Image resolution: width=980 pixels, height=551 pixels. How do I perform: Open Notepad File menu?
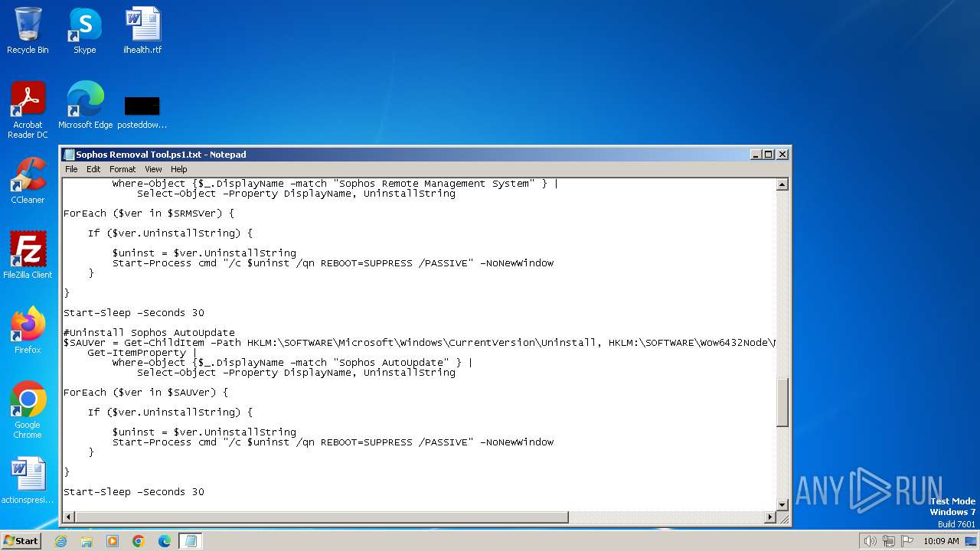click(71, 169)
